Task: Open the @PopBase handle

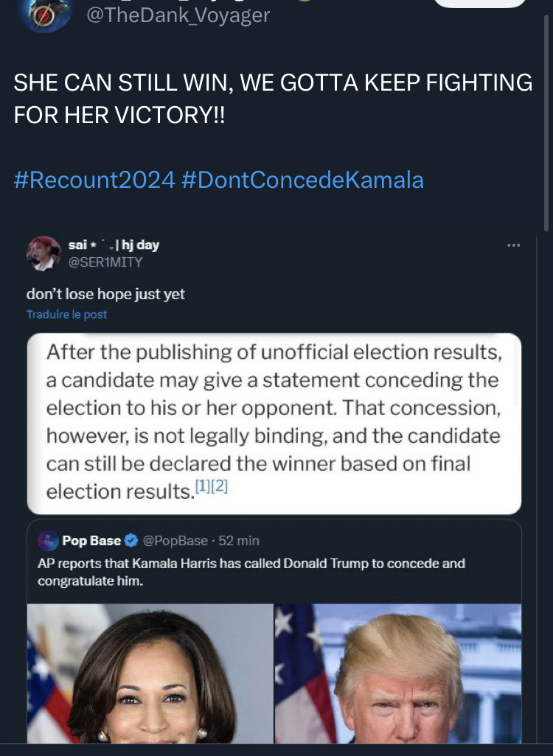Action: [x=175, y=540]
